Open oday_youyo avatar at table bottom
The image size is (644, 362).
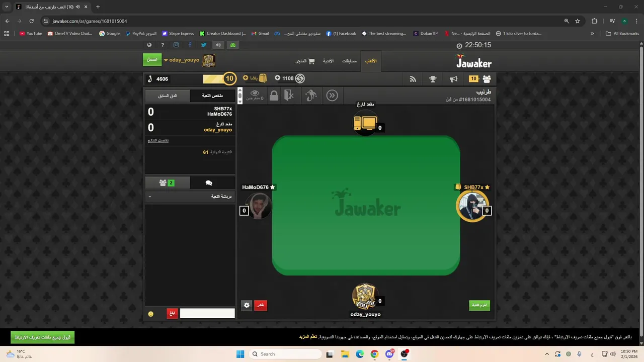pos(364,297)
